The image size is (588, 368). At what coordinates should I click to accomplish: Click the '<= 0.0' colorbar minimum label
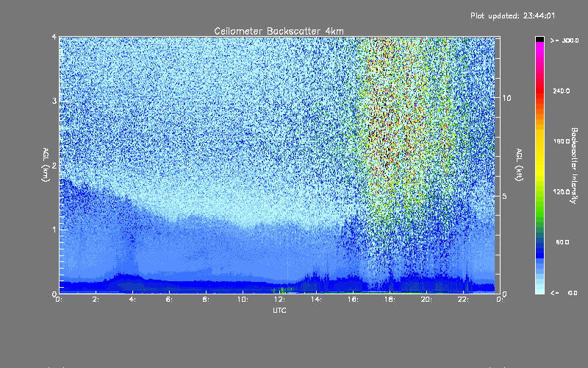coord(564,293)
